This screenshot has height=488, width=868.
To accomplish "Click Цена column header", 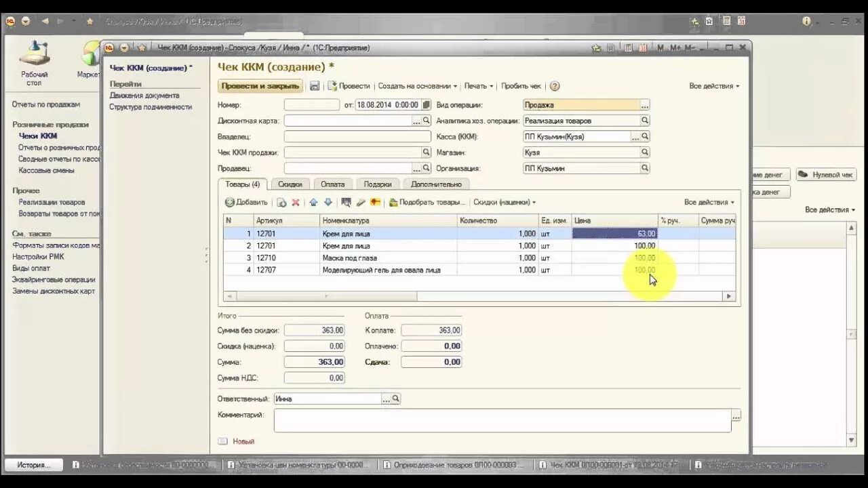I will (614, 220).
